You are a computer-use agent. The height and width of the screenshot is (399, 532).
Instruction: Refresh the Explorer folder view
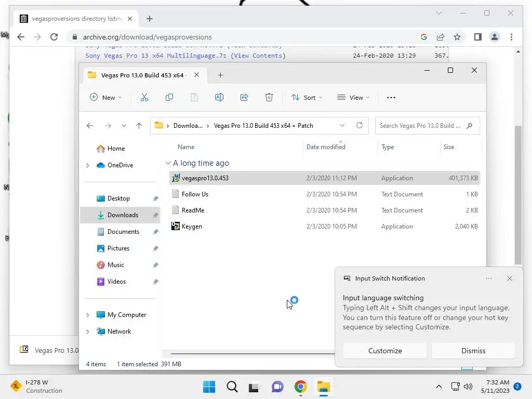[x=360, y=125]
